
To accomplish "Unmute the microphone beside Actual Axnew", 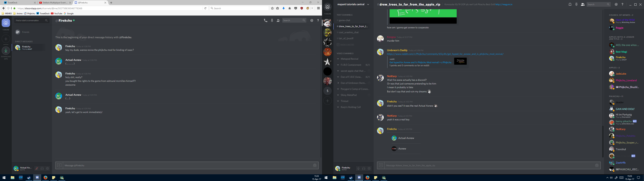I will tap(37, 168).
